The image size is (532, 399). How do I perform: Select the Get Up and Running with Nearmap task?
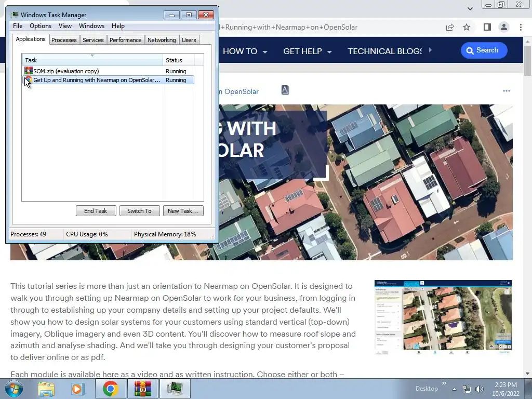tap(108, 80)
